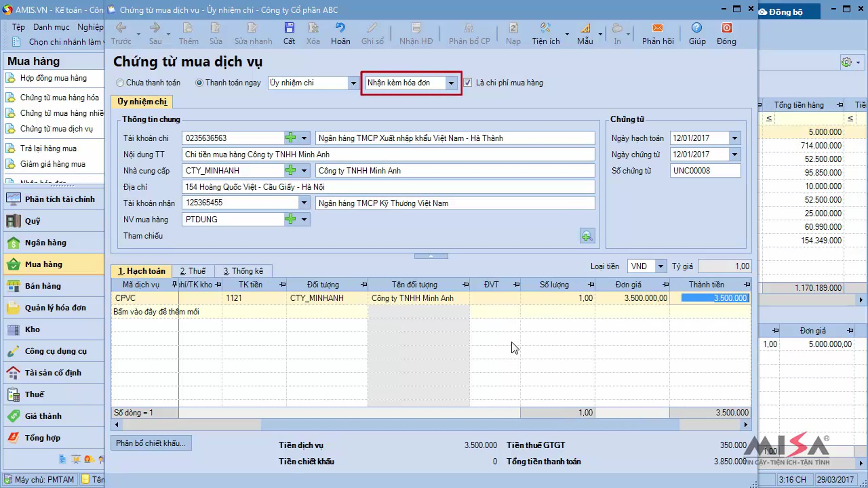Toggle Là chi phí mua hàng checkbox
The height and width of the screenshot is (488, 868).
coord(468,83)
